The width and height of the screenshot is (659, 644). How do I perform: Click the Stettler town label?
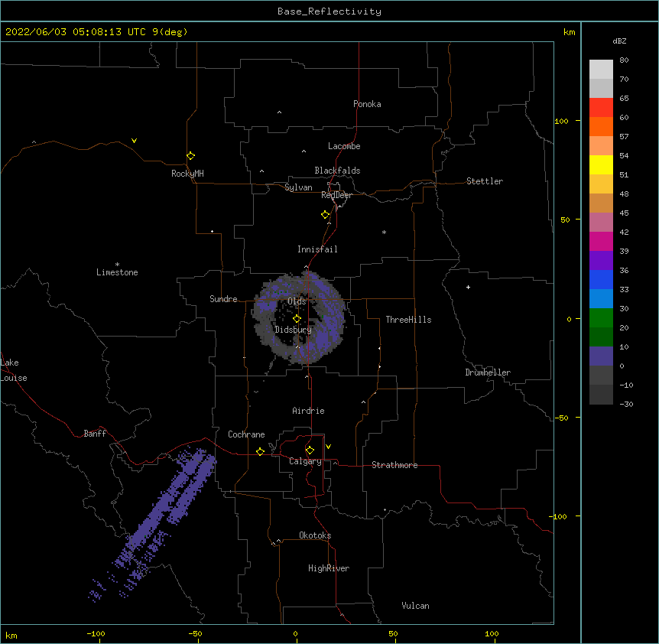click(485, 181)
